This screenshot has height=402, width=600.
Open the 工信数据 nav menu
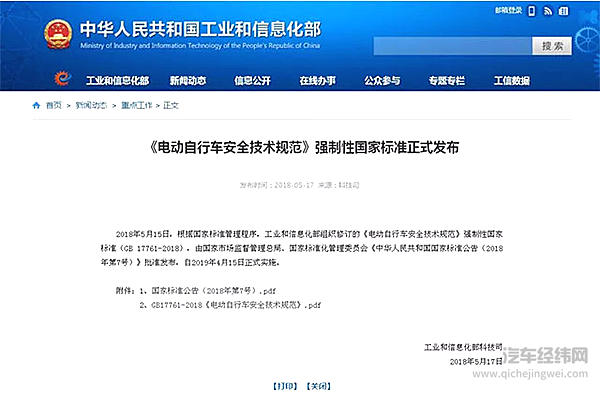click(512, 81)
